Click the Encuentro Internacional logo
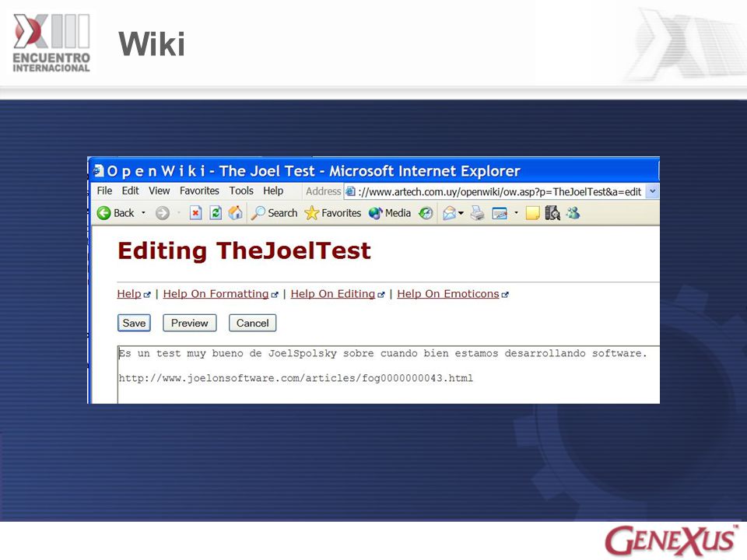The image size is (747, 560). (x=51, y=44)
